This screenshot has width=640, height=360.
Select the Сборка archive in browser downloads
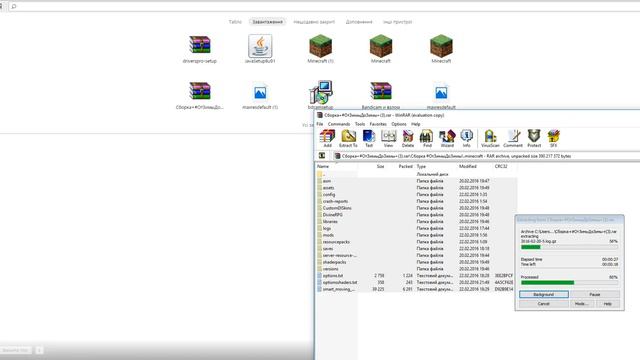tap(200, 96)
